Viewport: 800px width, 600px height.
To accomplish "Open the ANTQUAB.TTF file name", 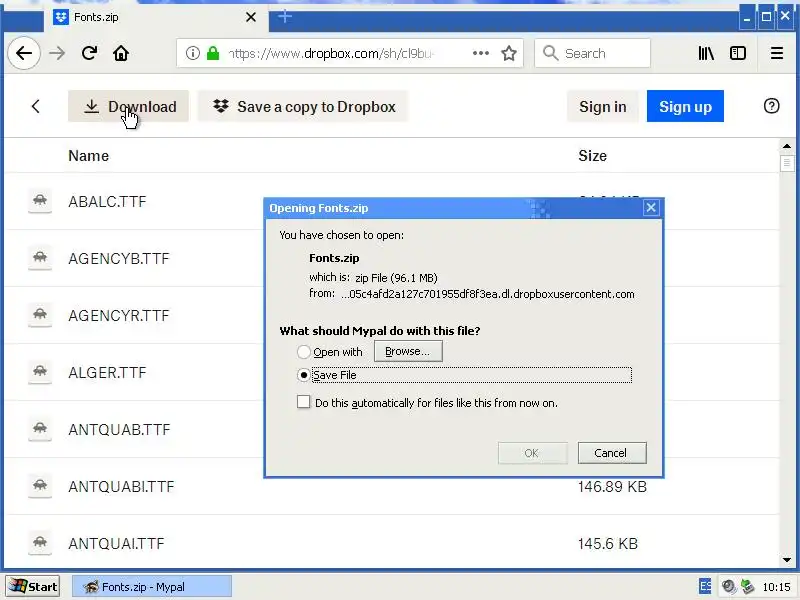I will pos(119,430).
